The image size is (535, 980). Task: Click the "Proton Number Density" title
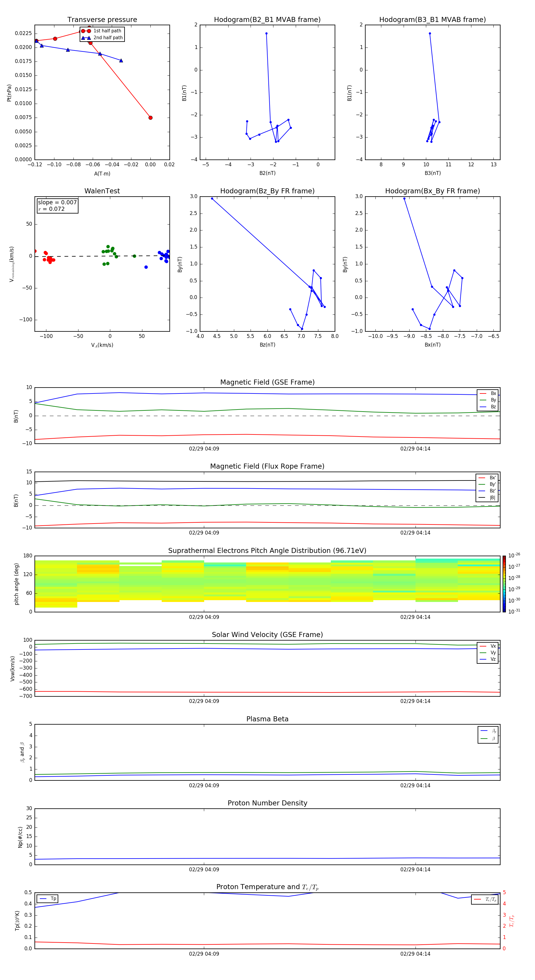coord(267,804)
